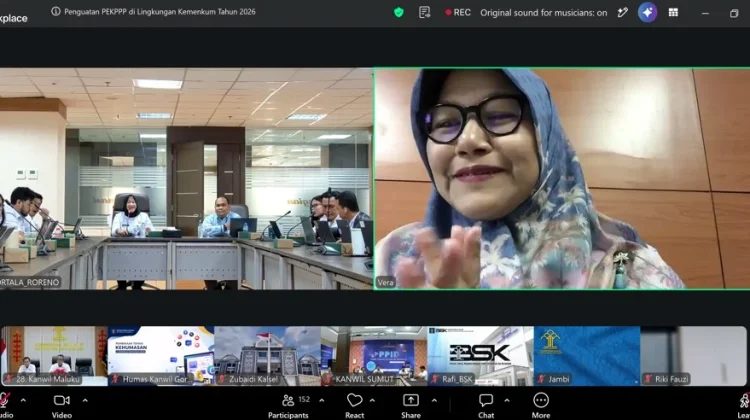Image resolution: width=750 pixels, height=420 pixels.
Task: Click the Vera name label
Action: pos(386,282)
